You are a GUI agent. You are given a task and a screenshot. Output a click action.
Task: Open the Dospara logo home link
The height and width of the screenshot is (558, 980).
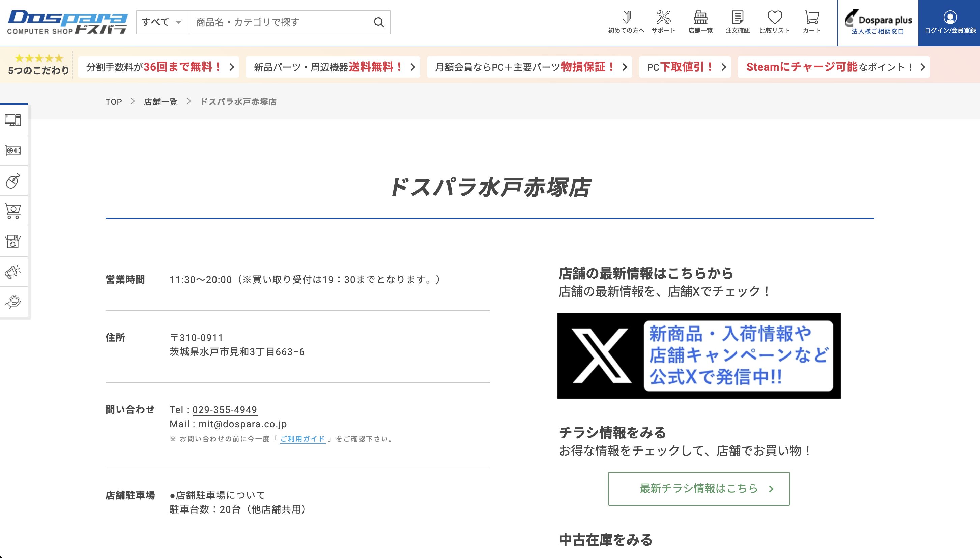[67, 22]
